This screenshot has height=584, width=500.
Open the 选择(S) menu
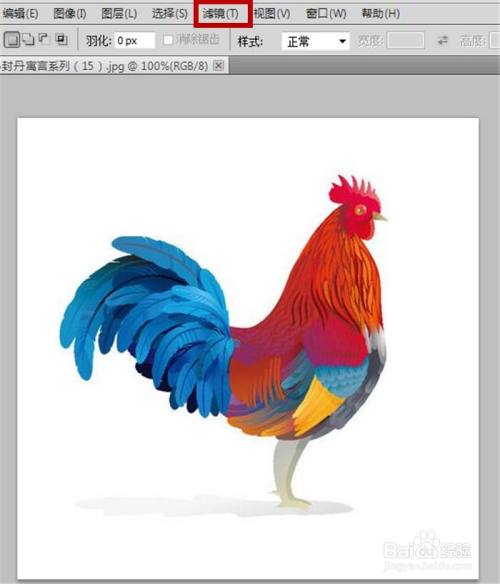(x=170, y=14)
